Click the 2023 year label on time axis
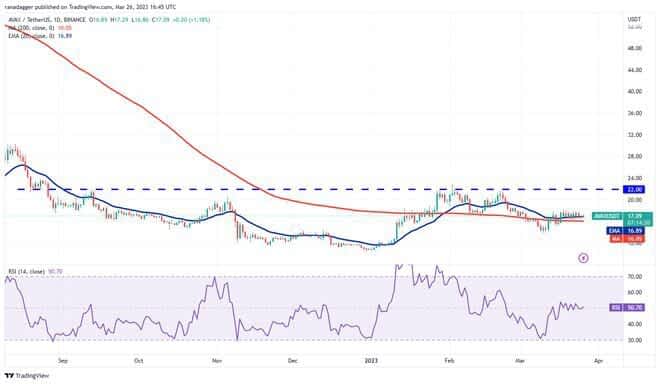This screenshot has width=660, height=384. click(371, 361)
